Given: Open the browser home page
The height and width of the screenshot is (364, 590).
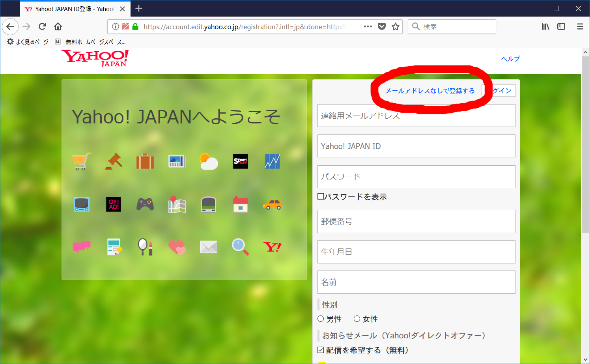Looking at the screenshot, I should pos(58,26).
